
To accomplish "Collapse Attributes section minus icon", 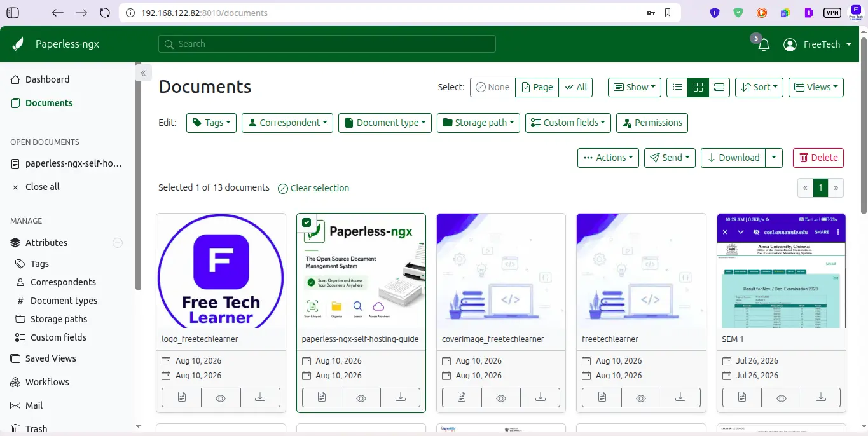I will (x=118, y=242).
